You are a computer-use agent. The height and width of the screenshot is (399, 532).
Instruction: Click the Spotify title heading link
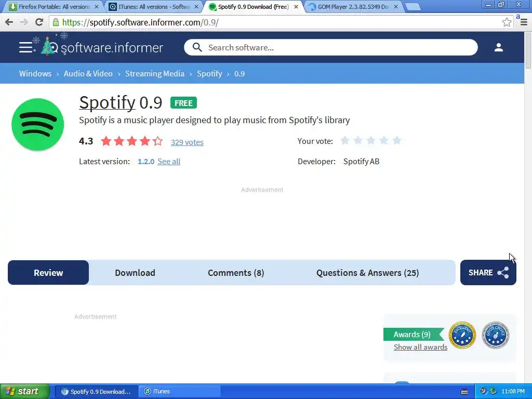[107, 102]
